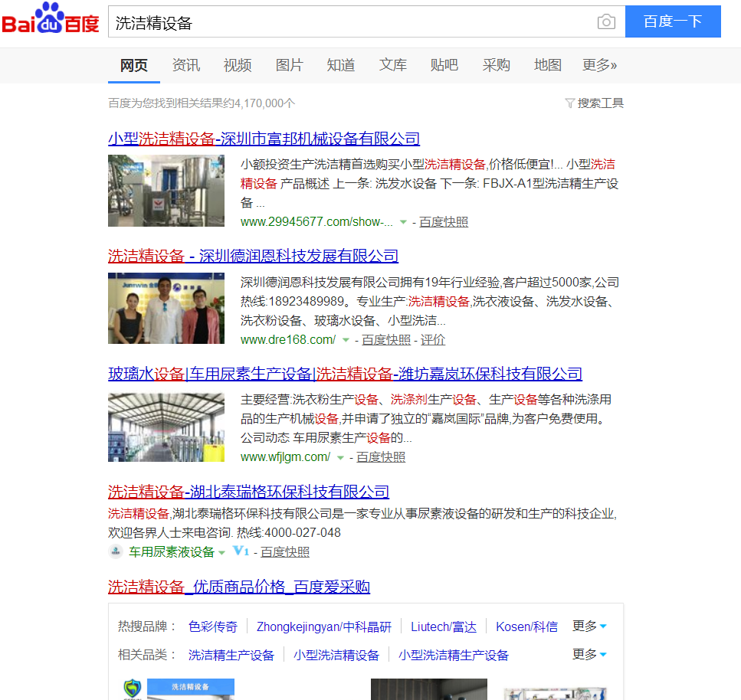Expand dropdown arrow after www.wfjlgm.com URL
This screenshot has width=741, height=700.
(x=340, y=457)
